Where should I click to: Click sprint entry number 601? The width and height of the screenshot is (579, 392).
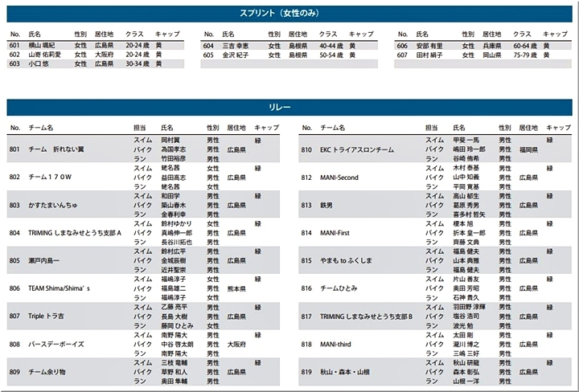[14, 46]
